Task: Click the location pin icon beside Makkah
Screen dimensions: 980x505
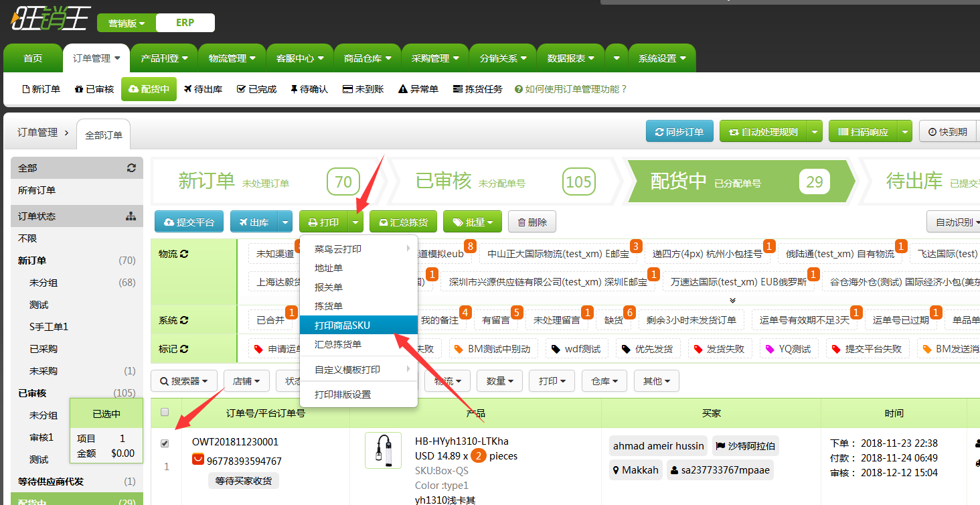Action: point(615,470)
